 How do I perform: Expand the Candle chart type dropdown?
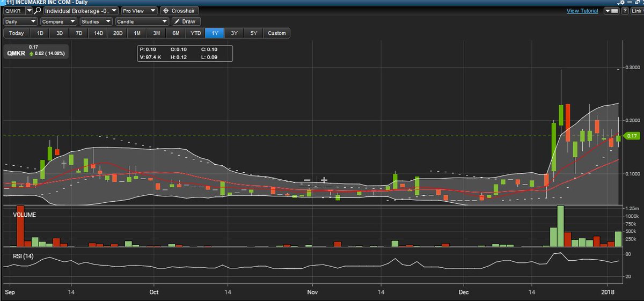coord(142,21)
